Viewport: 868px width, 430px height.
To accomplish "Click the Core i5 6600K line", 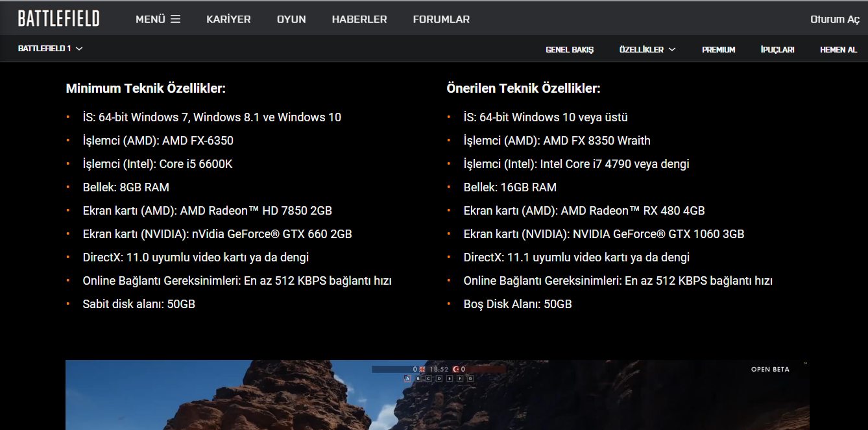I will coord(157,164).
